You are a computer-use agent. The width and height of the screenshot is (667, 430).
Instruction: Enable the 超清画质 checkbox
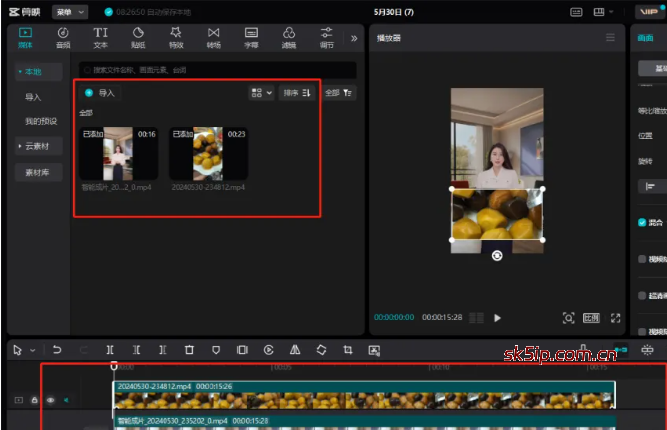[642, 295]
